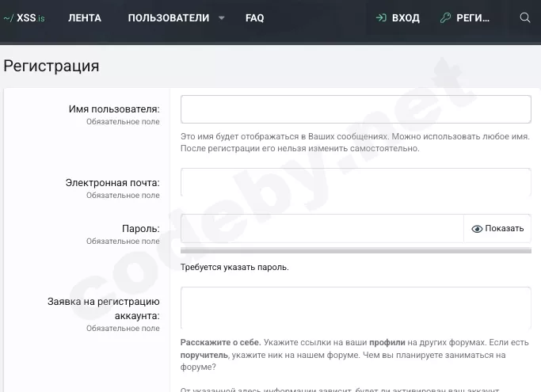Focus the Электронная почта input field

pos(356,182)
